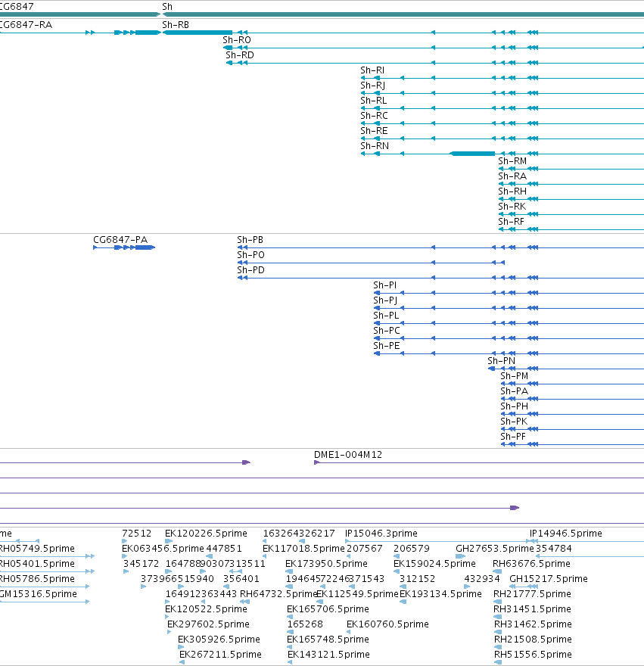Viewport: 644px width, 666px height.
Task: Select the DME1-004M12 clone label
Action: click(x=348, y=455)
